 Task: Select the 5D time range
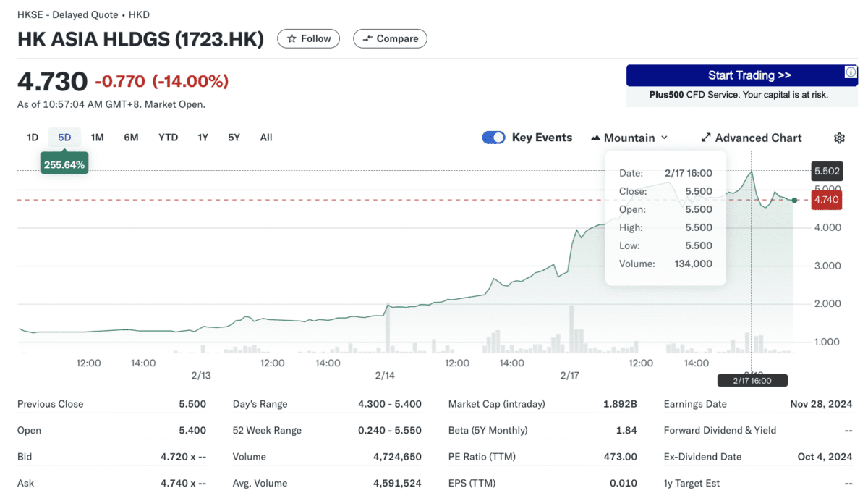(x=64, y=138)
